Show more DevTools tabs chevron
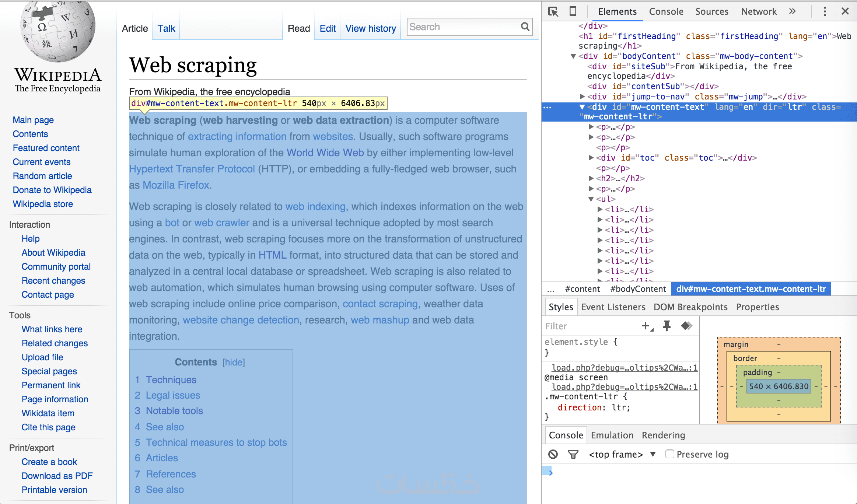 tap(793, 11)
